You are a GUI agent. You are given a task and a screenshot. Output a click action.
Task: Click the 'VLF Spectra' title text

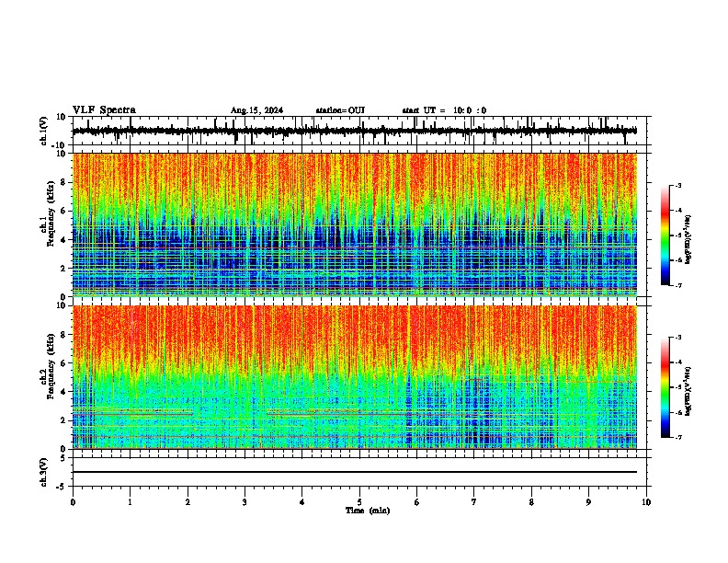point(104,110)
